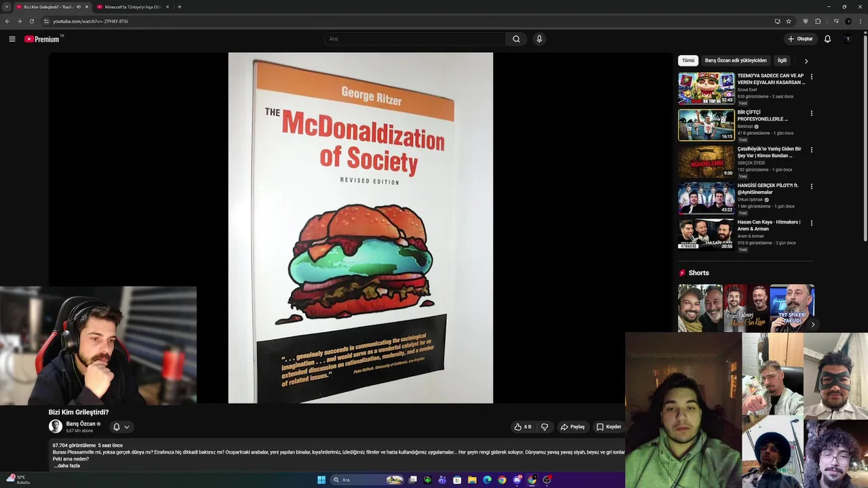Click the browser address bar URL

pos(90,21)
